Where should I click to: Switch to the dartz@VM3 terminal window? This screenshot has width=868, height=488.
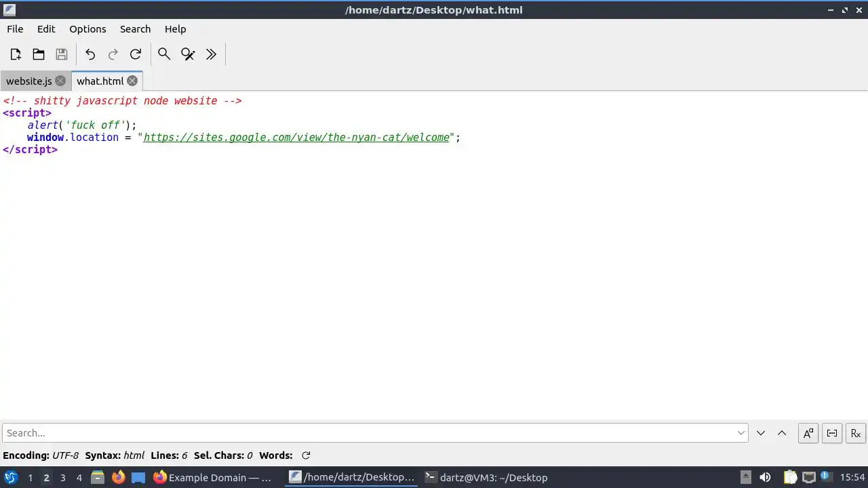(x=487, y=477)
